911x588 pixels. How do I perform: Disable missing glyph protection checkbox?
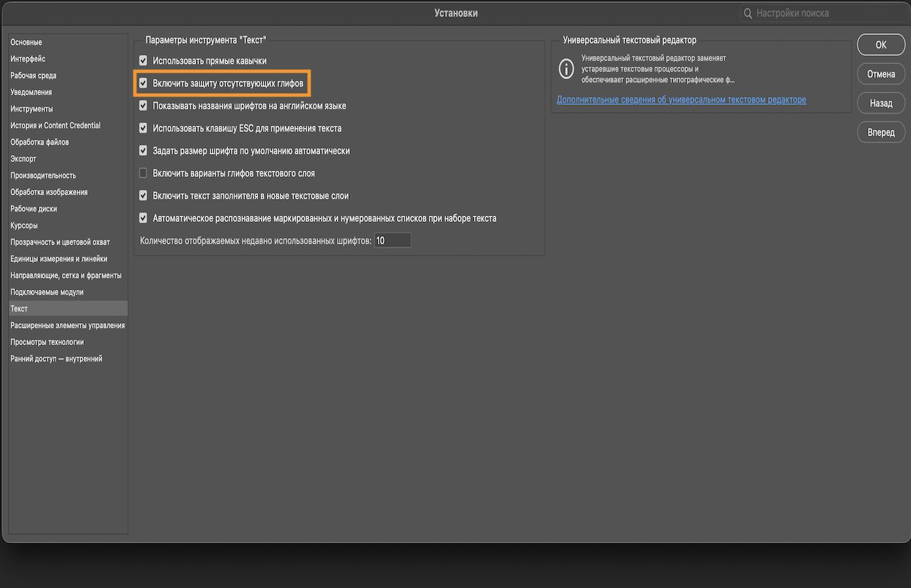[143, 83]
